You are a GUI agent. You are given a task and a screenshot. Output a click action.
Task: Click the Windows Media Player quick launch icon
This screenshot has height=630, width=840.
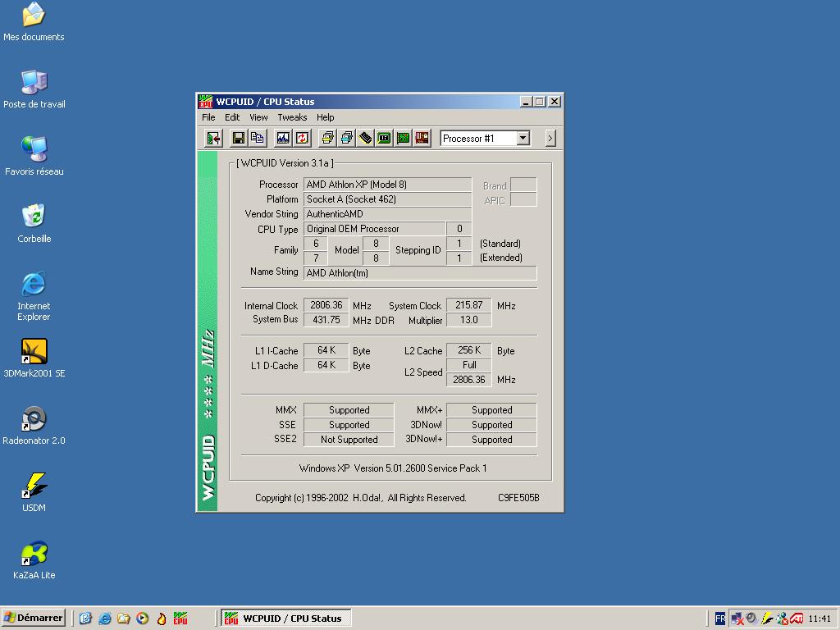click(x=142, y=619)
